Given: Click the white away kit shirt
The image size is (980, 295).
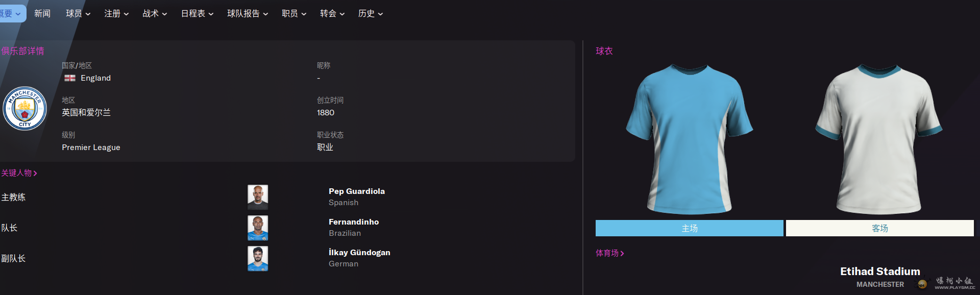Looking at the screenshot, I should tap(879, 139).
